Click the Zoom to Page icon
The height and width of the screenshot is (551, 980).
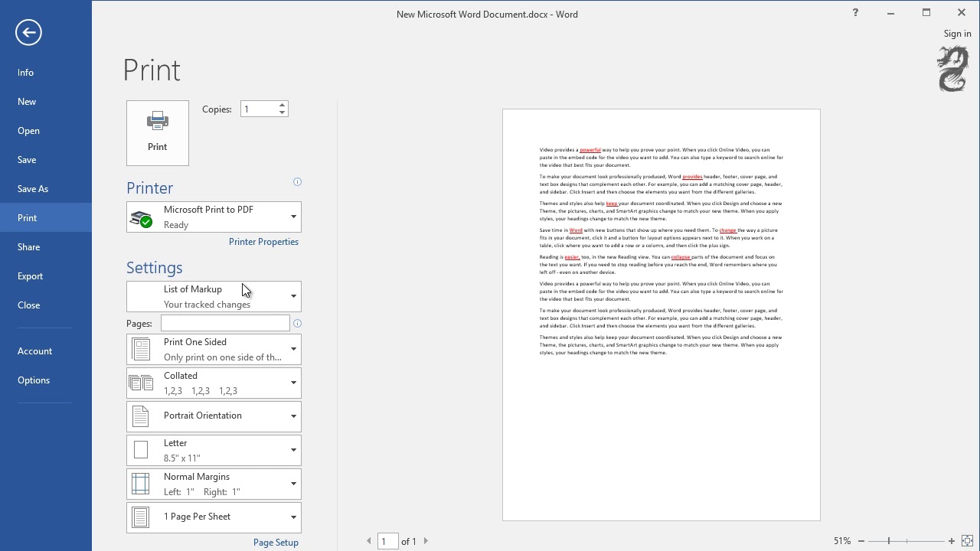point(967,541)
